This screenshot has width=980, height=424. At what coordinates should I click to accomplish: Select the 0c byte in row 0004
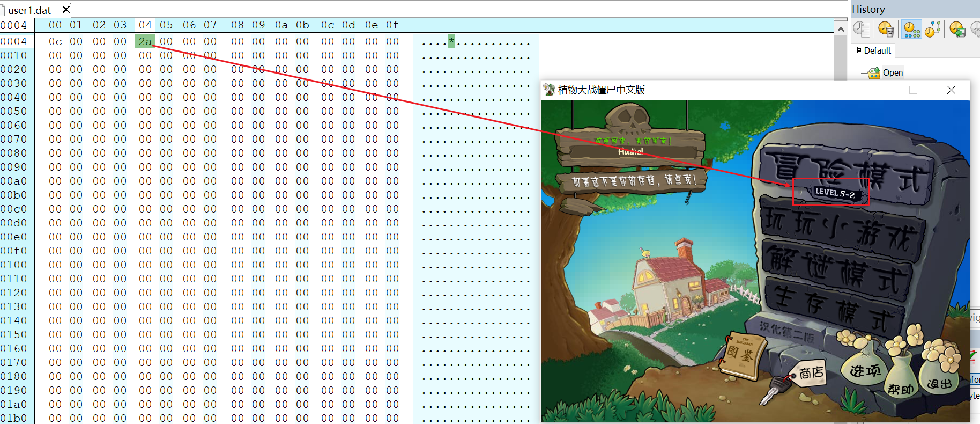(x=55, y=41)
